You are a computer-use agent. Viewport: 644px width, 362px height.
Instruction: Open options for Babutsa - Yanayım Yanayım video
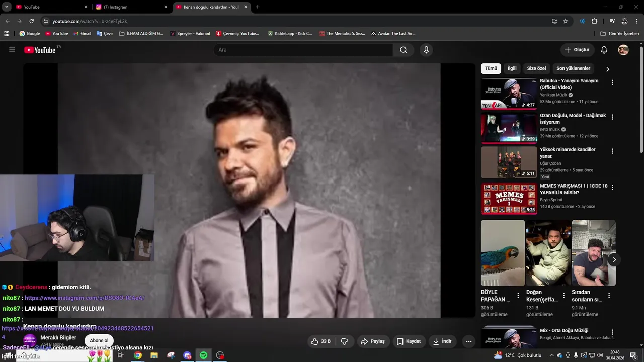[612, 82]
